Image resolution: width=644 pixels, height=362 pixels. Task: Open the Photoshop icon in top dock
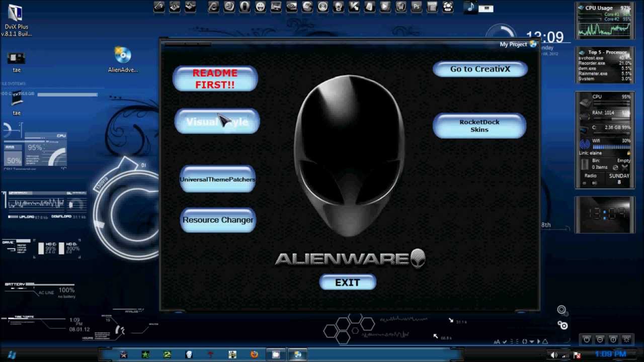click(416, 7)
